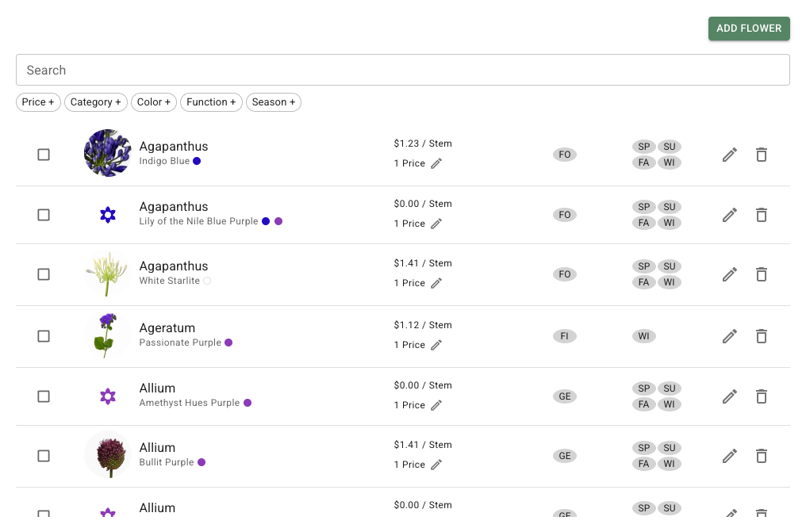Click SP season tag on Indigo Blue row
The width and height of the screenshot is (806, 532).
click(x=644, y=147)
